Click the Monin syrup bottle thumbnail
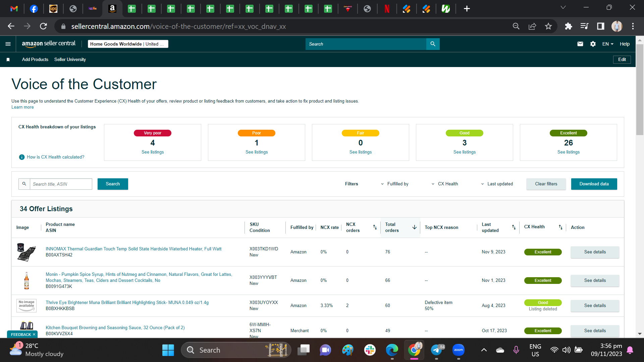The image size is (644, 362). pos(26,281)
